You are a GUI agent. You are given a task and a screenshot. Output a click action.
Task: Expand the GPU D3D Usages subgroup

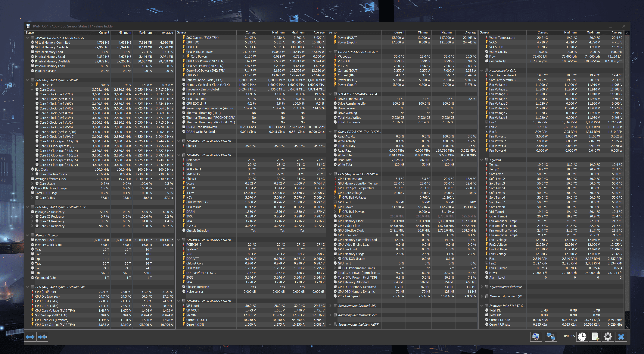pos(335,259)
